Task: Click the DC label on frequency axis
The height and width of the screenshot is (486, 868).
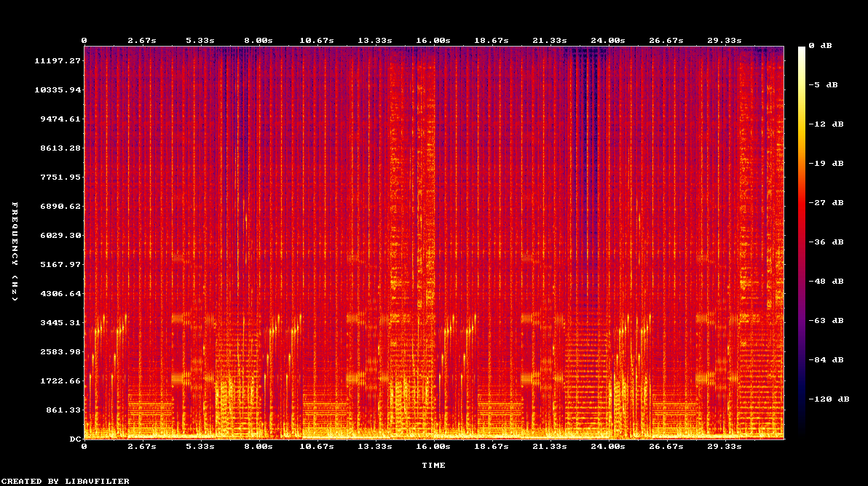Action: pos(75,439)
